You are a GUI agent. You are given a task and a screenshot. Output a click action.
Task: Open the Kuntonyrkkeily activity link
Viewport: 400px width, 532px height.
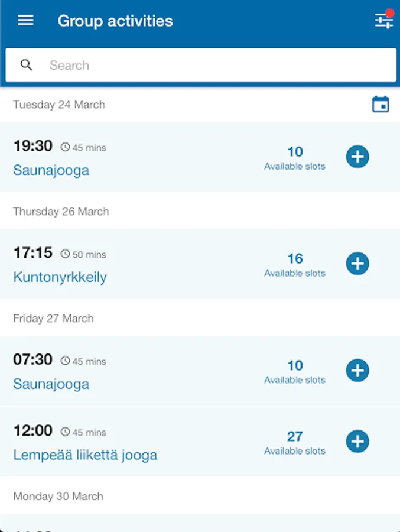[x=60, y=277]
